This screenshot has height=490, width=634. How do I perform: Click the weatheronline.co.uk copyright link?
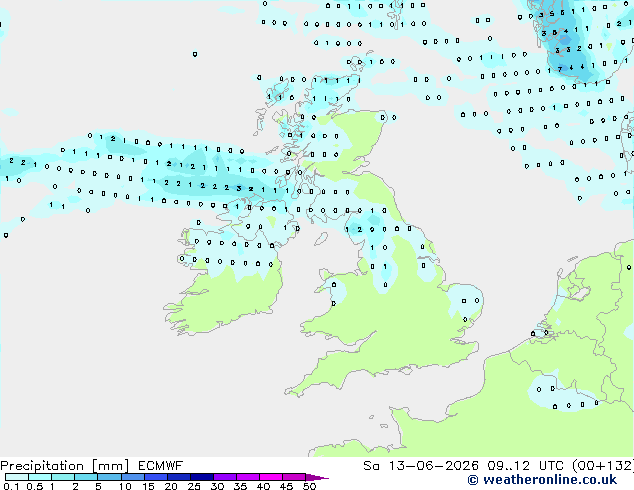coord(542,480)
